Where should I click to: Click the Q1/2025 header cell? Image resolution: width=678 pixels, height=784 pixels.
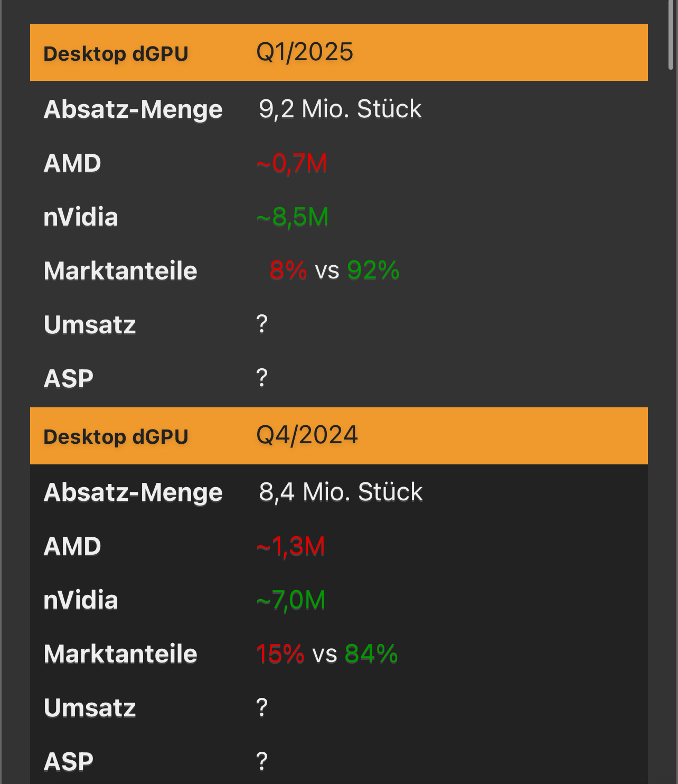(x=305, y=52)
